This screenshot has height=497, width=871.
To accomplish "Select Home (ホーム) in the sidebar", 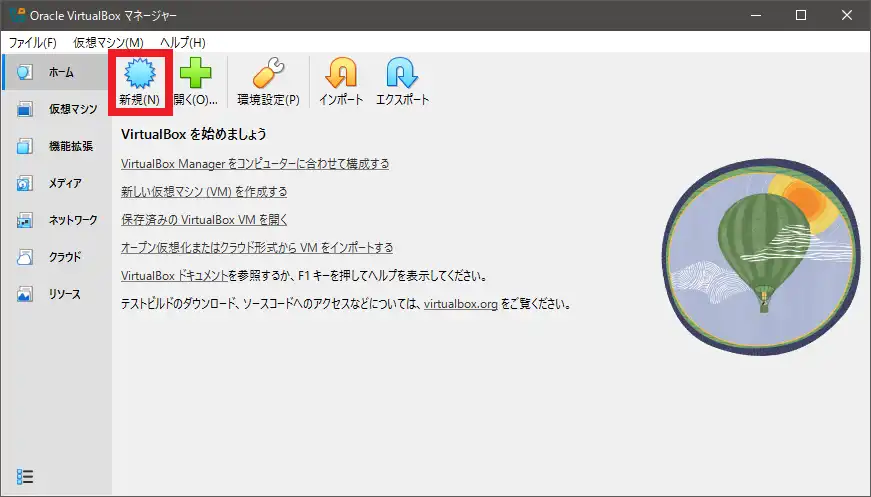I will (x=56, y=72).
